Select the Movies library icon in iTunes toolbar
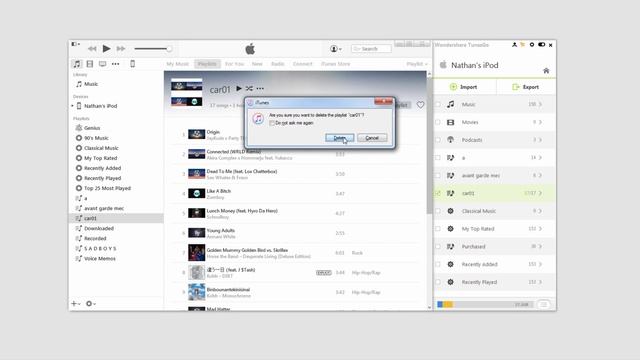Image resolution: width=640 pixels, height=360 pixels. click(90, 64)
